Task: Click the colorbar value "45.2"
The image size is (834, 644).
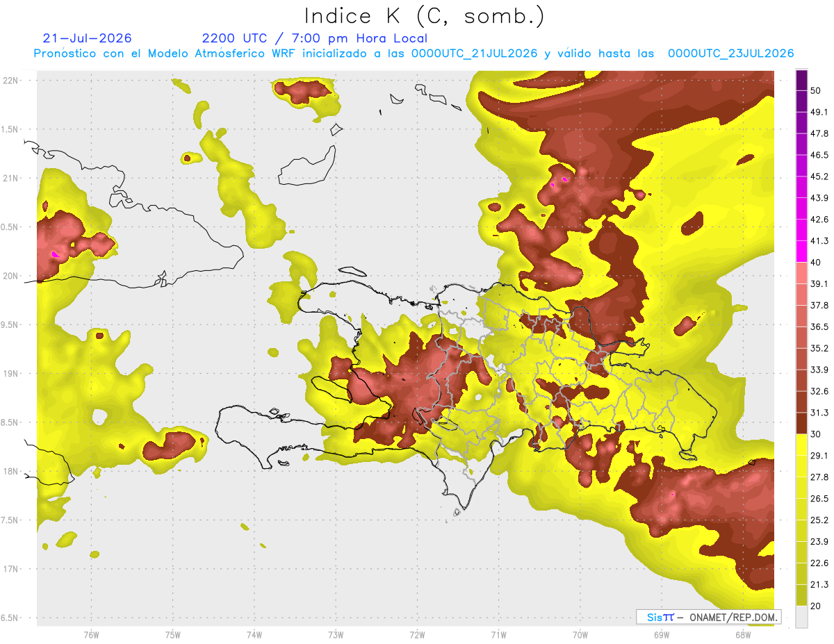Action: (x=819, y=176)
